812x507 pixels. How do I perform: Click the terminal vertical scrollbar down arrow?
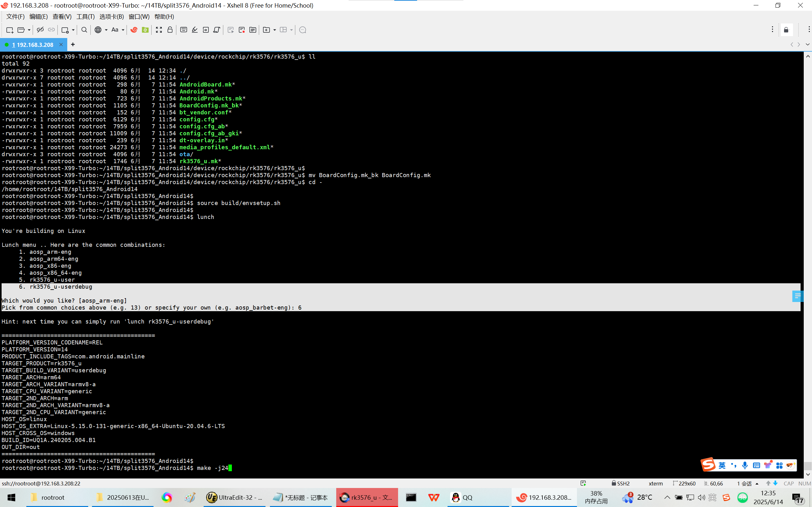click(808, 474)
